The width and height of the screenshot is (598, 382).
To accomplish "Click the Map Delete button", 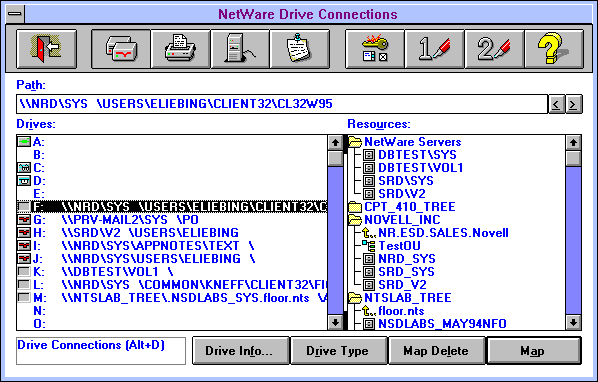I will [437, 350].
